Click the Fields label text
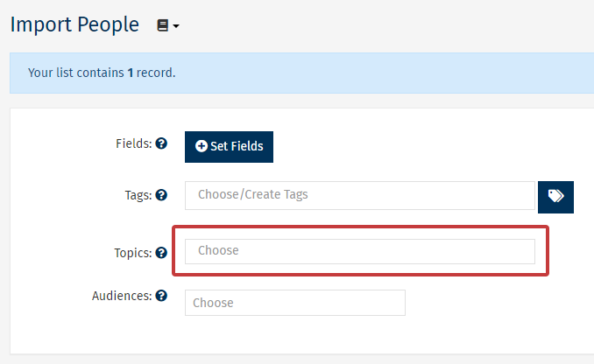Image resolution: width=594 pixels, height=364 pixels. [x=133, y=143]
